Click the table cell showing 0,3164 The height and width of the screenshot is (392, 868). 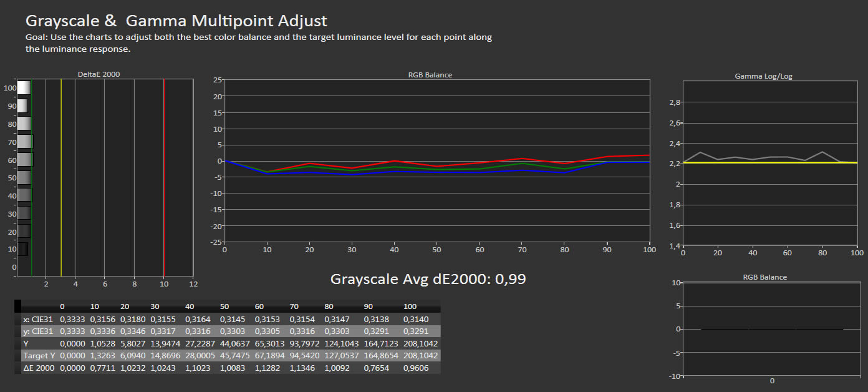[x=198, y=319]
